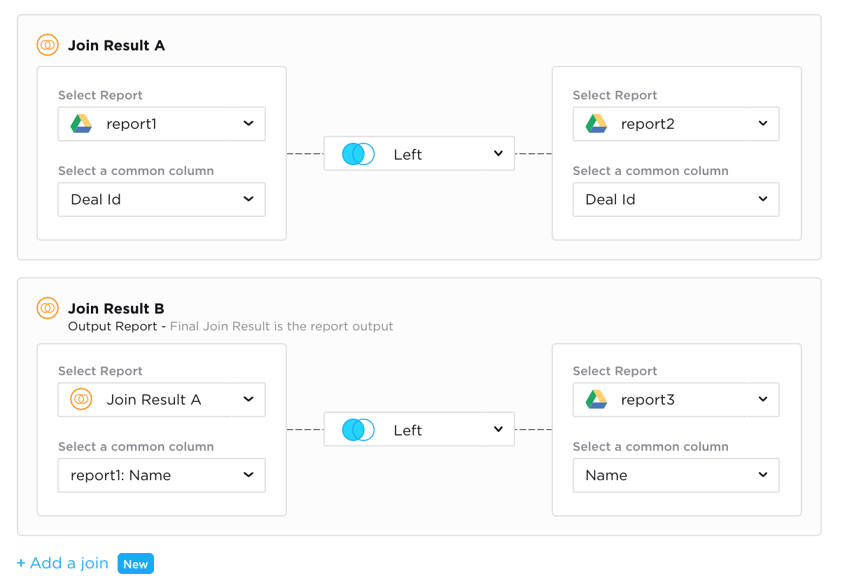Open the report2 Select Report dropdown
The height and width of the screenshot is (588, 868).
pos(762,124)
